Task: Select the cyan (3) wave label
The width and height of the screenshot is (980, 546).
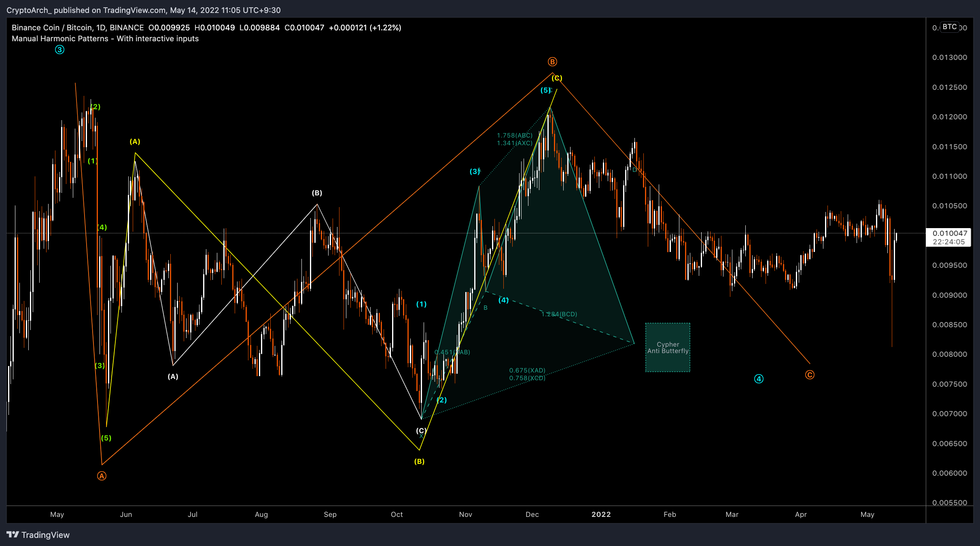Action: pyautogui.click(x=475, y=171)
